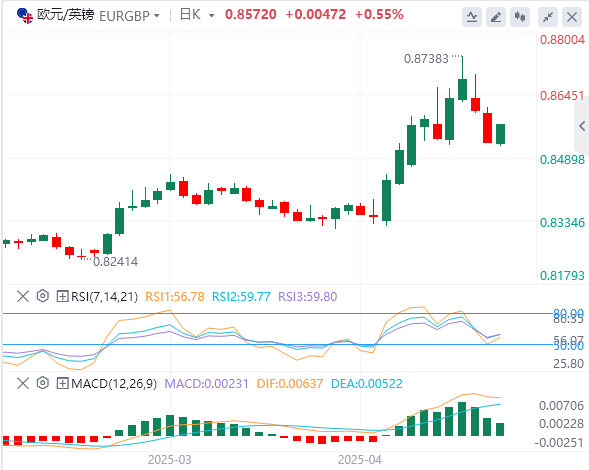Toggle RSI panel expand plus box
The image size is (589, 470).
(62, 296)
